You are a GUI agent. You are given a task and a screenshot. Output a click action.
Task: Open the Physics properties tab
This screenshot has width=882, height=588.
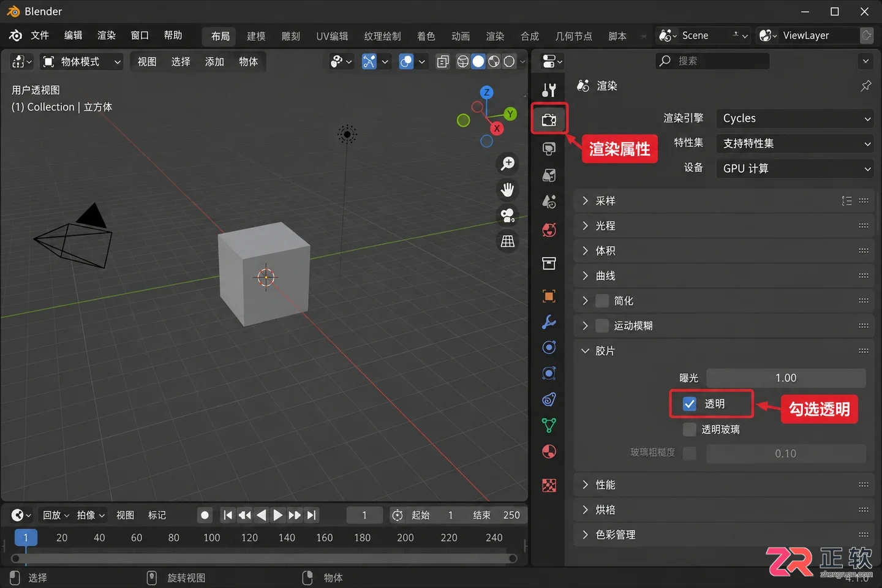pos(549,373)
